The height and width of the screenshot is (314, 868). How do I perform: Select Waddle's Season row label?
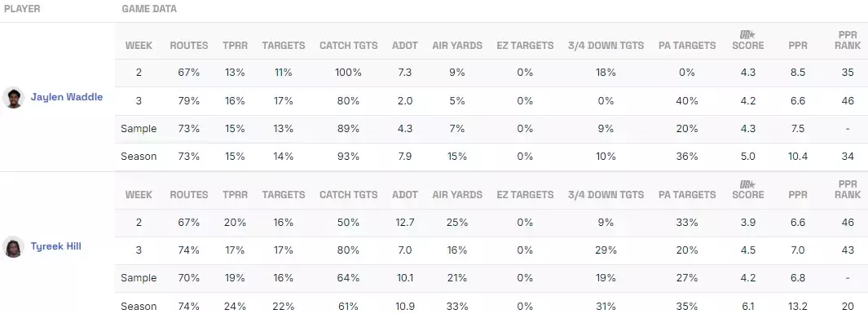(x=139, y=156)
